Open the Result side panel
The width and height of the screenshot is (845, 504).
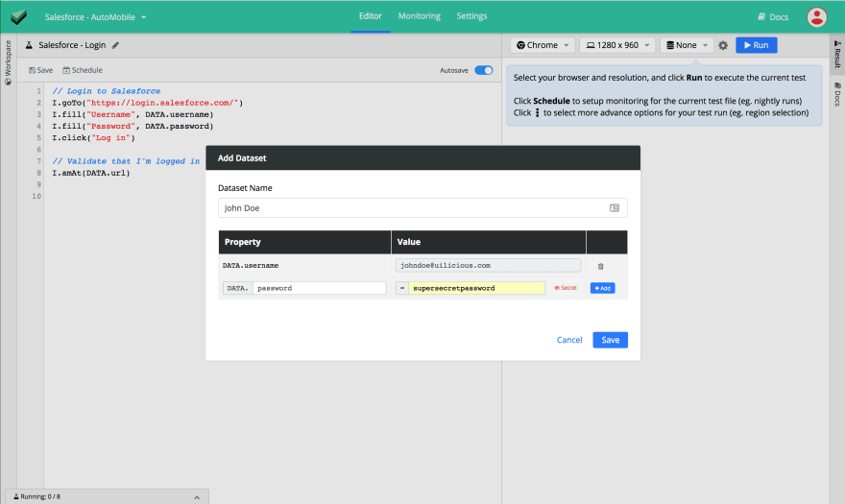[837, 54]
